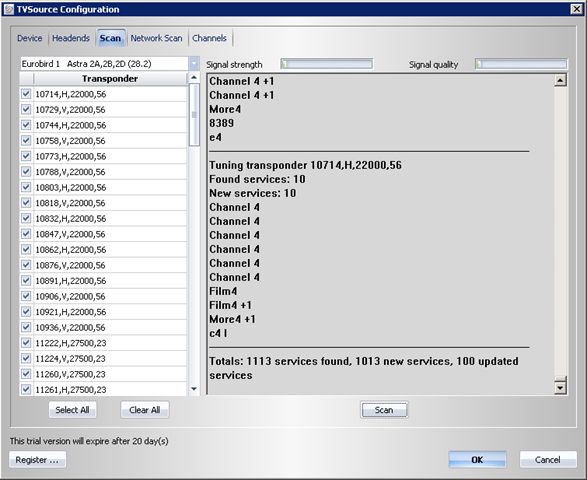Switch to the Network Scan tab
Screen dimensions: 587x480
(x=156, y=38)
